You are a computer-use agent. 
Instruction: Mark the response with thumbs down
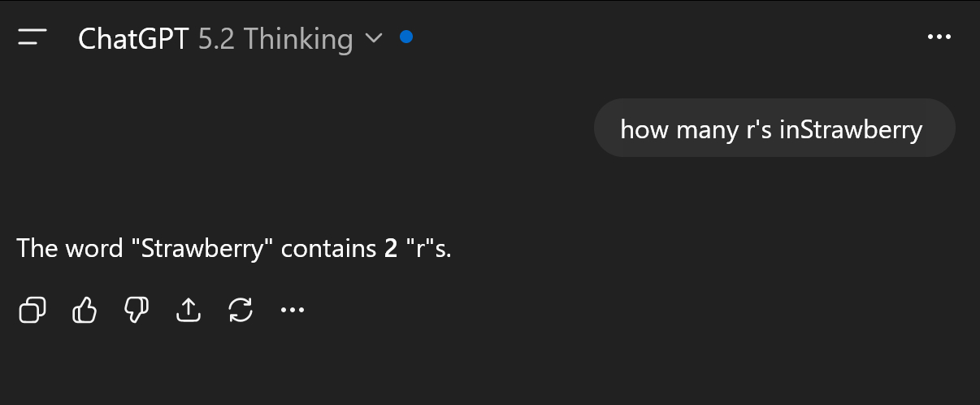click(x=136, y=309)
